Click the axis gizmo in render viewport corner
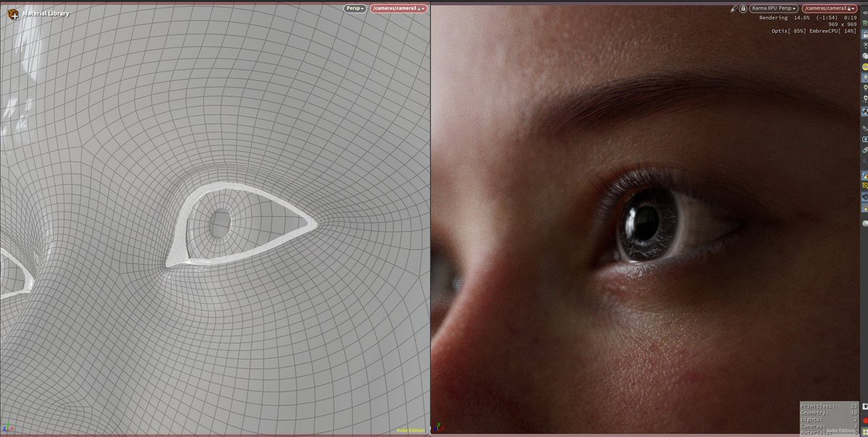This screenshot has height=437, width=868. (x=438, y=427)
